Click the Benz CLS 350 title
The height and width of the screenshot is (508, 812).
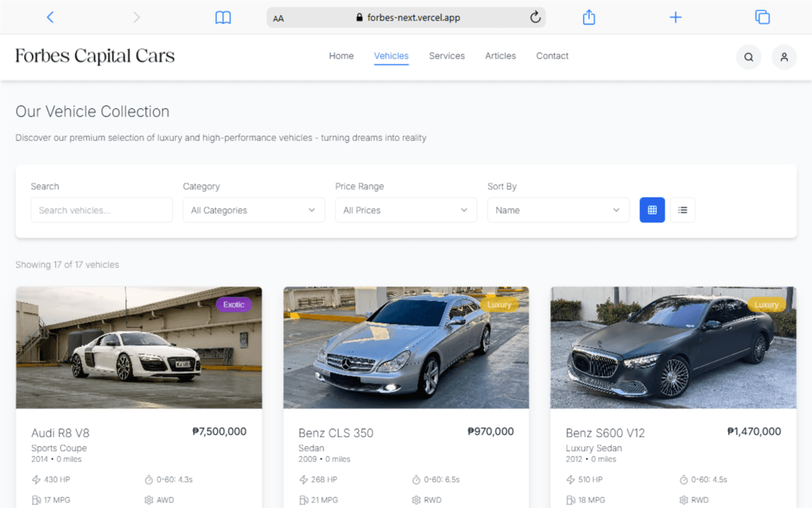[x=336, y=433]
